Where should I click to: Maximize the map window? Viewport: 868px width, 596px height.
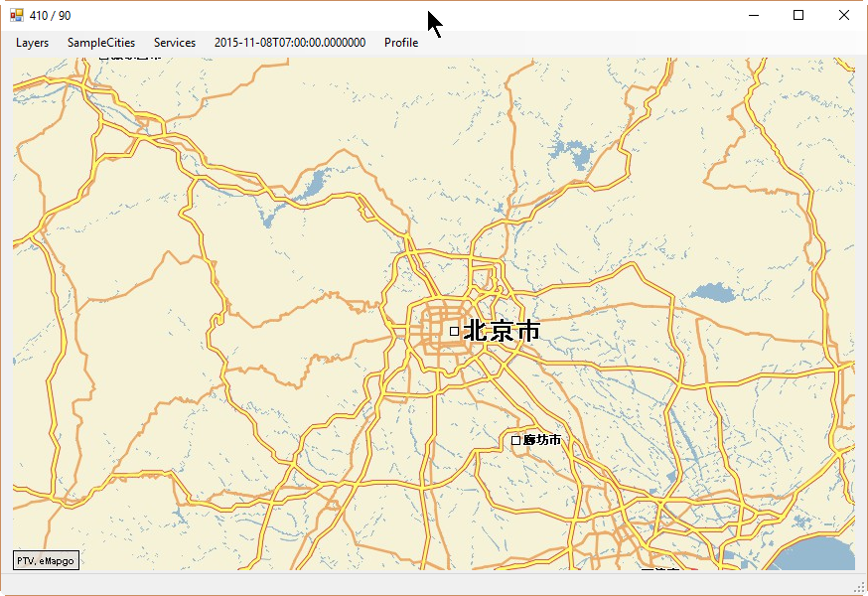coord(798,15)
